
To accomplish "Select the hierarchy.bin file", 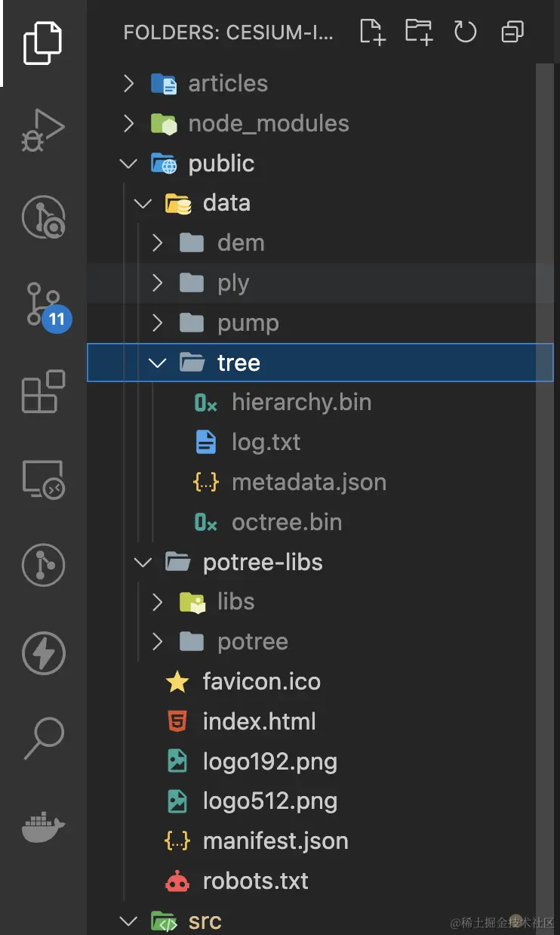I will tap(302, 402).
